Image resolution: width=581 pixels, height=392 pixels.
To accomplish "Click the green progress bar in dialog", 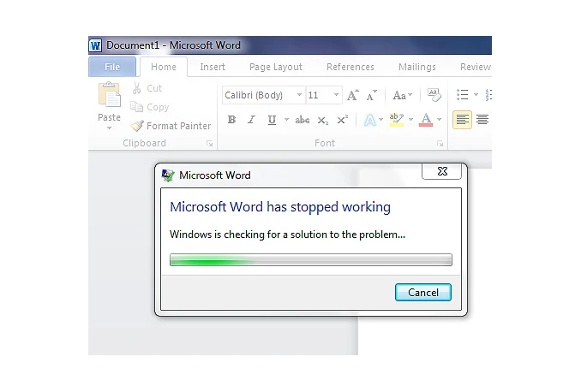I will coord(311,260).
